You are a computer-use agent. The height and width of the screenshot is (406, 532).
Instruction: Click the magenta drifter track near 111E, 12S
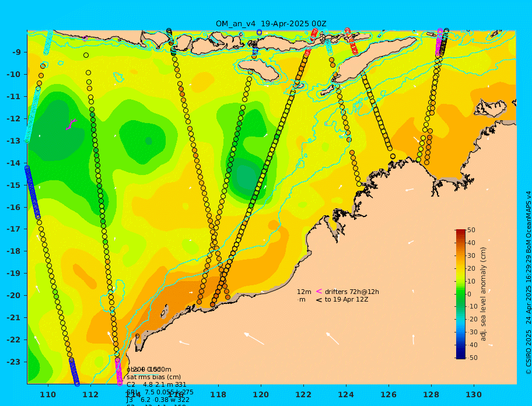click(71, 124)
